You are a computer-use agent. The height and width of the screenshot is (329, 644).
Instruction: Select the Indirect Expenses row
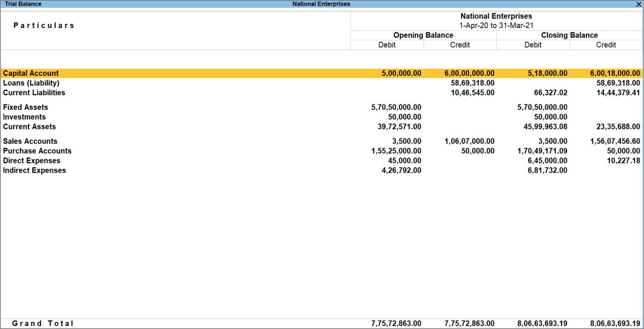click(x=34, y=170)
